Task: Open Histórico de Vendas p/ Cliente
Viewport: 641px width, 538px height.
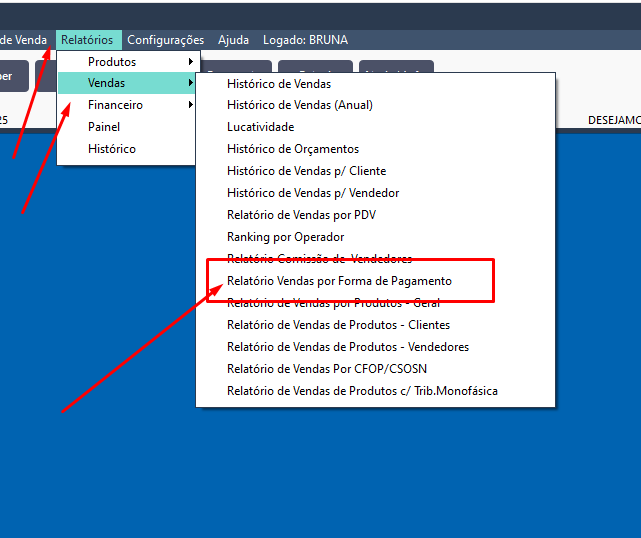Action: (x=375, y=171)
